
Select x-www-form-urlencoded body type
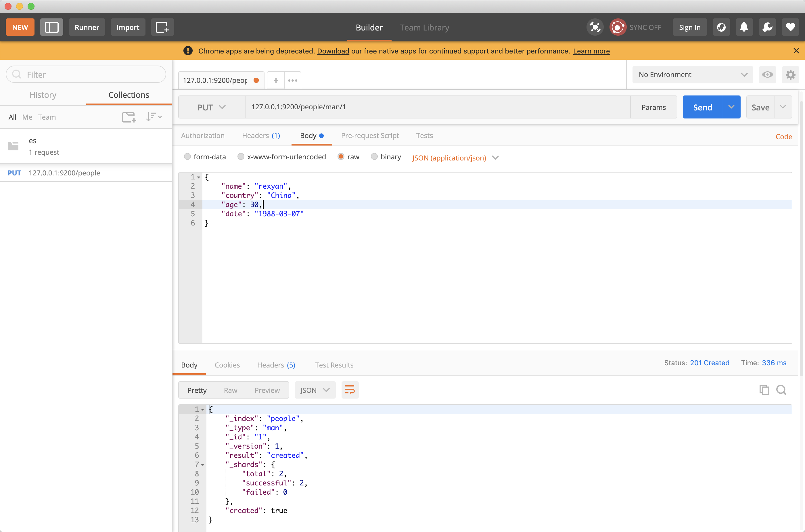tap(241, 157)
